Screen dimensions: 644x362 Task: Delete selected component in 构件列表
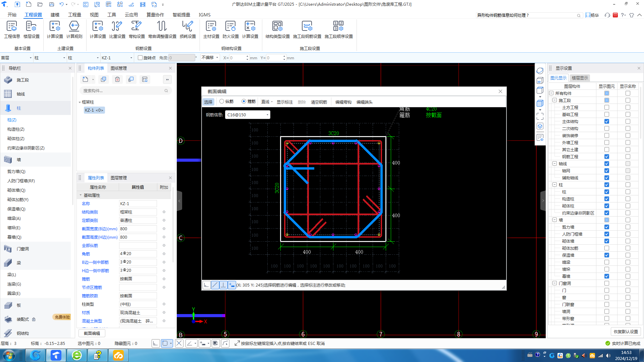click(x=117, y=79)
